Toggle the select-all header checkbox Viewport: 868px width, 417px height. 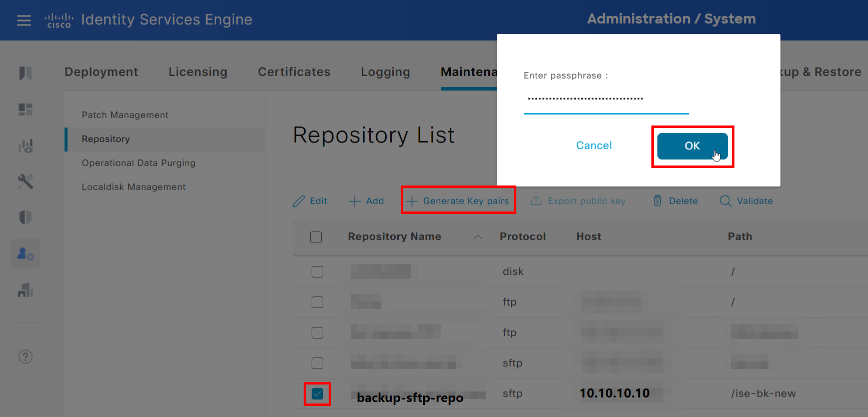coord(316,237)
